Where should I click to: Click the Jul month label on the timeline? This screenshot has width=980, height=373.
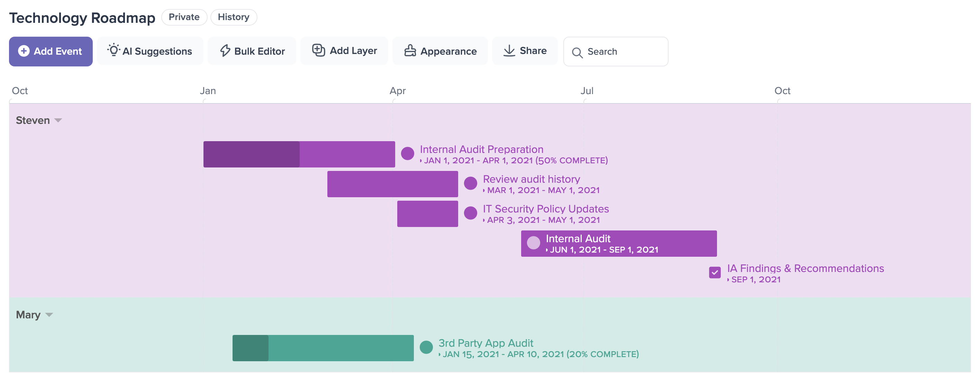pos(587,91)
